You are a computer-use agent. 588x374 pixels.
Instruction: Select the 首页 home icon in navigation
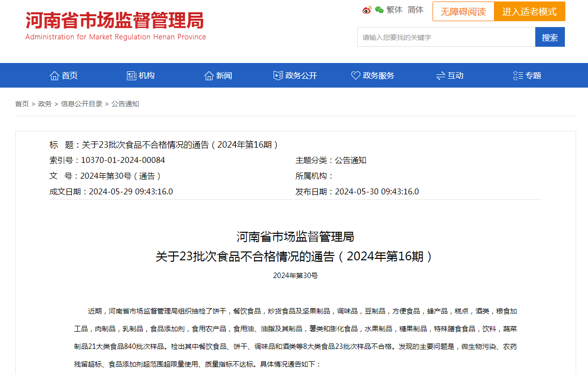coord(54,75)
